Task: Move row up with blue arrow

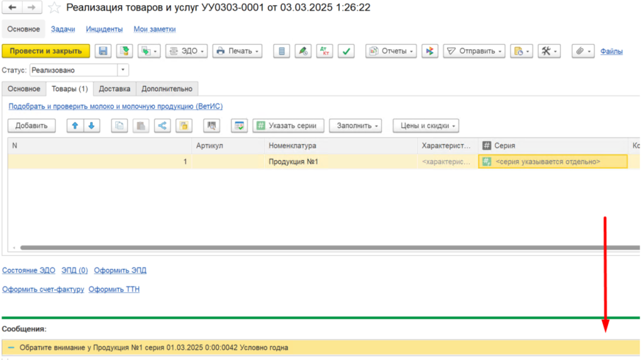Action: [x=75, y=126]
